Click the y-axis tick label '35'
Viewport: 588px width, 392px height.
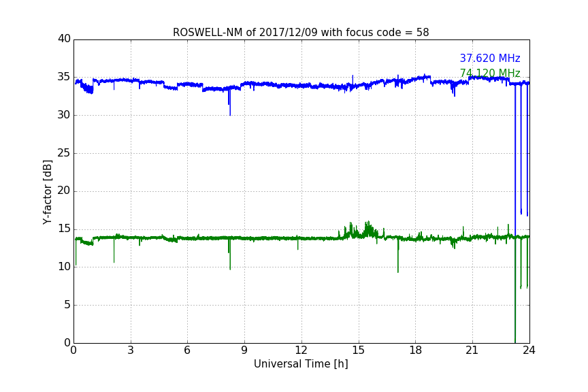click(64, 77)
